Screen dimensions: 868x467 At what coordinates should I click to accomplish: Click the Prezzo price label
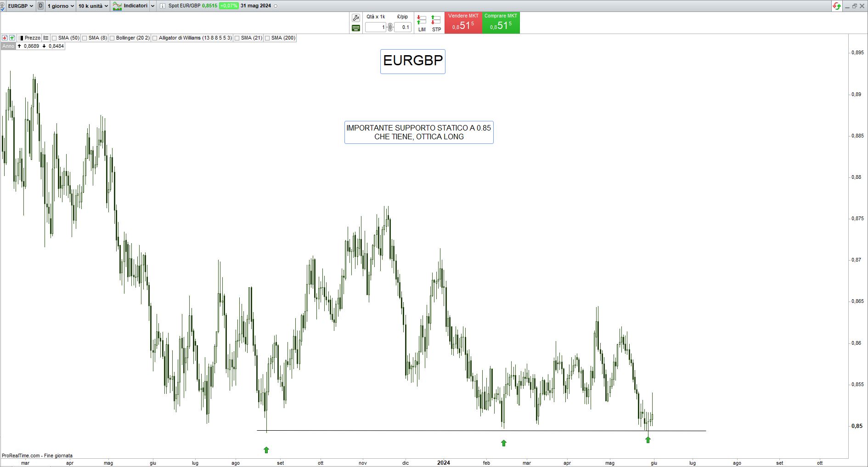tap(32, 38)
